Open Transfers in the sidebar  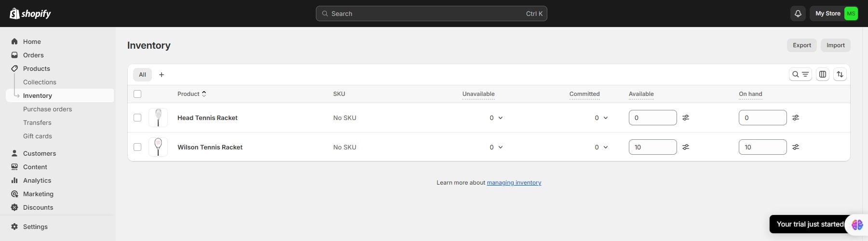37,122
